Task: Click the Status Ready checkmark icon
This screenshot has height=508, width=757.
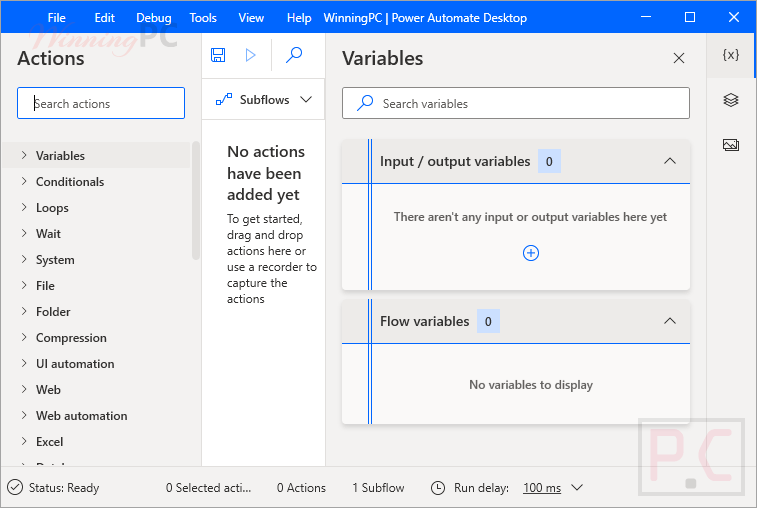Action: click(x=15, y=488)
